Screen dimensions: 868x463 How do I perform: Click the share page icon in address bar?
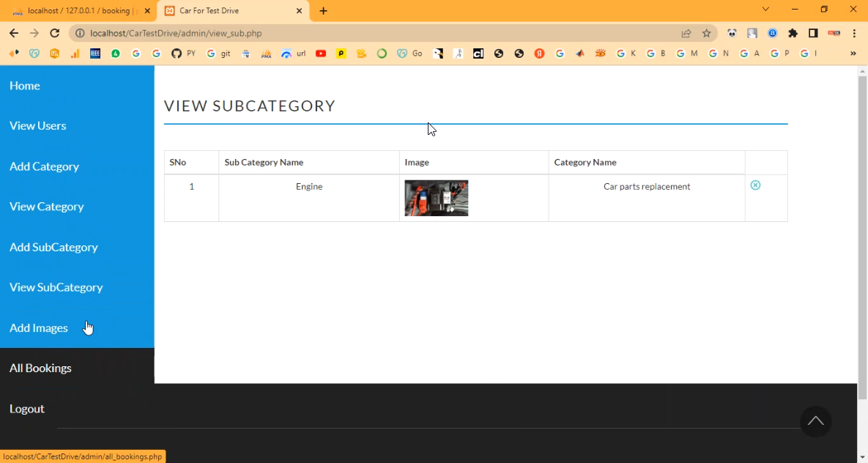click(686, 33)
